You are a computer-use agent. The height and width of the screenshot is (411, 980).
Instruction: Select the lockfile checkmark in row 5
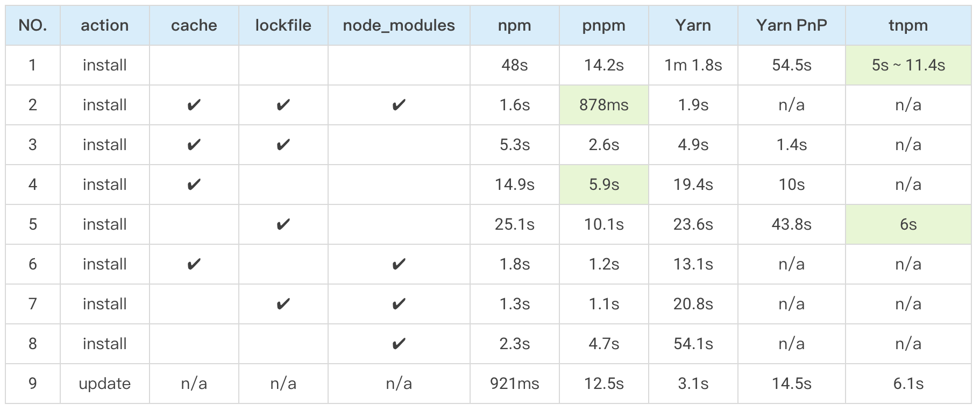pyautogui.click(x=283, y=224)
